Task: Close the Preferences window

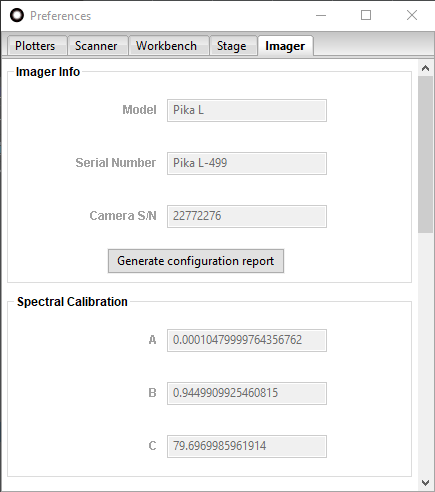Action: [412, 15]
